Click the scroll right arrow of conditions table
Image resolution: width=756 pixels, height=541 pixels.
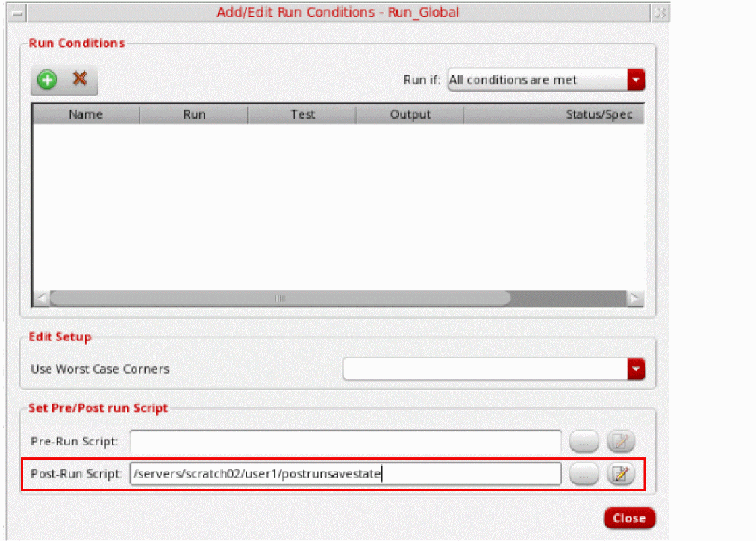pos(635,298)
